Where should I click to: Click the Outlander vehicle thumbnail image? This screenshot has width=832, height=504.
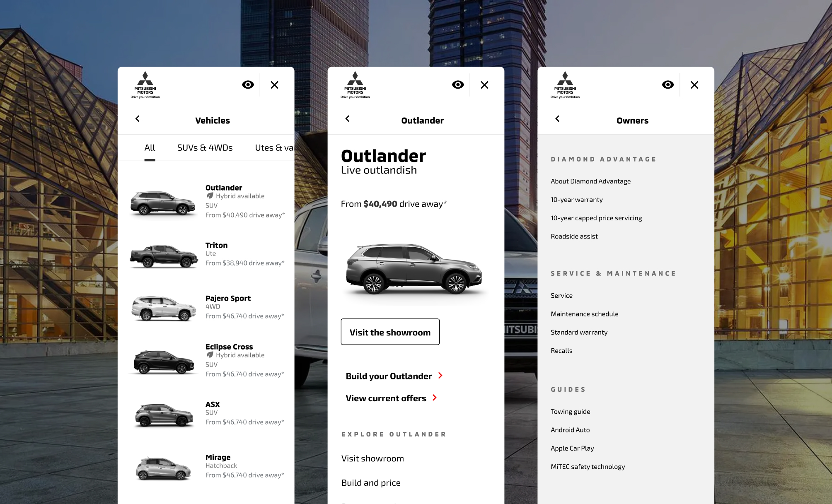161,200
